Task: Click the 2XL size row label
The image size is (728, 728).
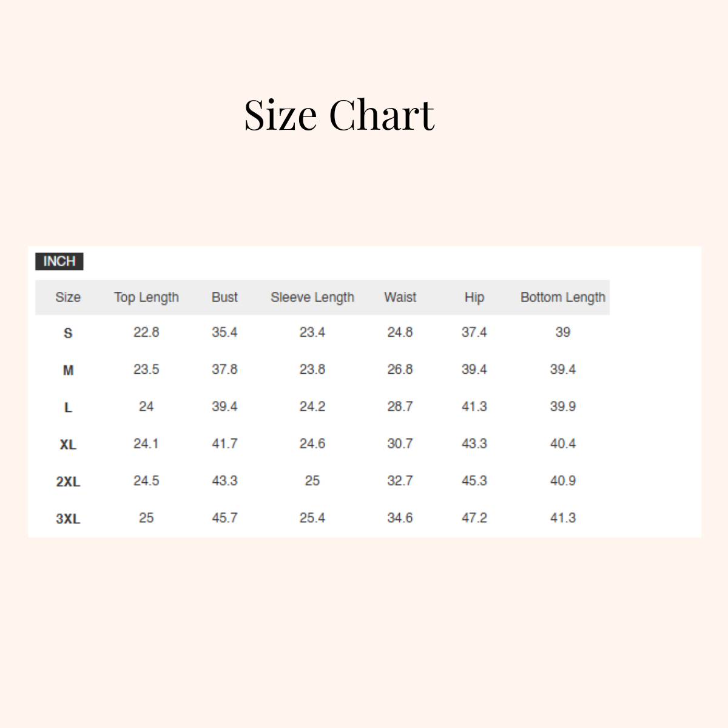Action: click(x=68, y=482)
